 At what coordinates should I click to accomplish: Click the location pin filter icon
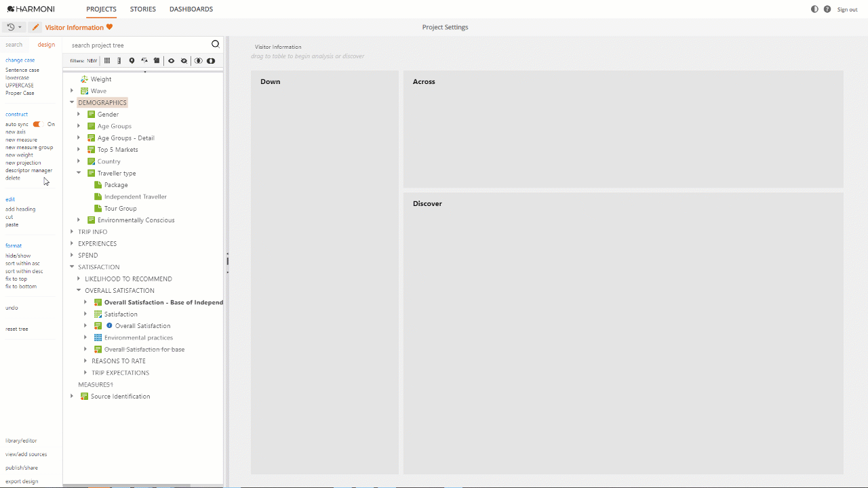(132, 61)
